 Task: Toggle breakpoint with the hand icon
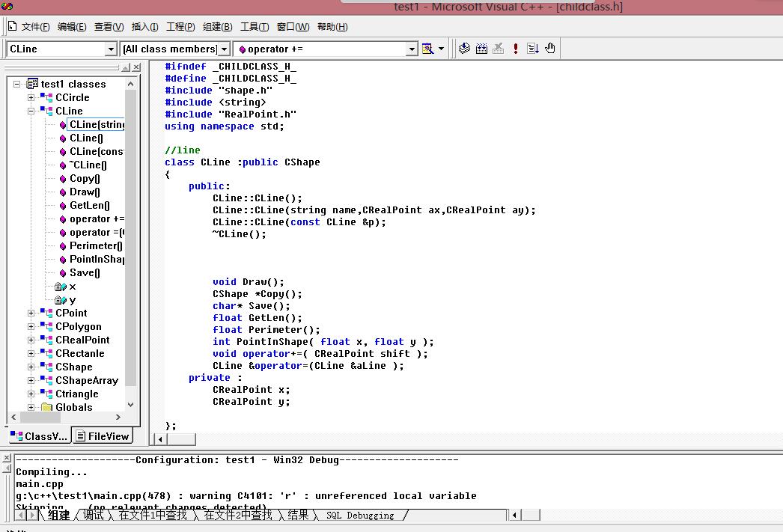(549, 49)
